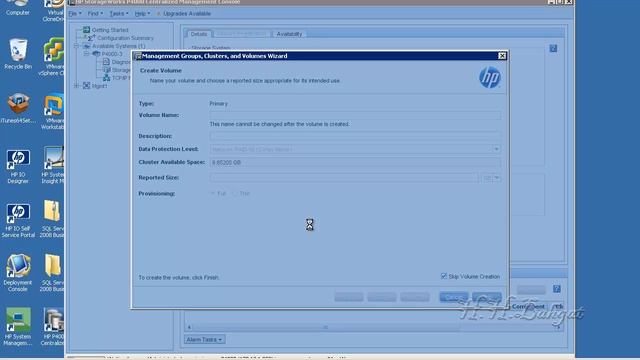Select the Thin provisioning radio button

click(x=235, y=193)
